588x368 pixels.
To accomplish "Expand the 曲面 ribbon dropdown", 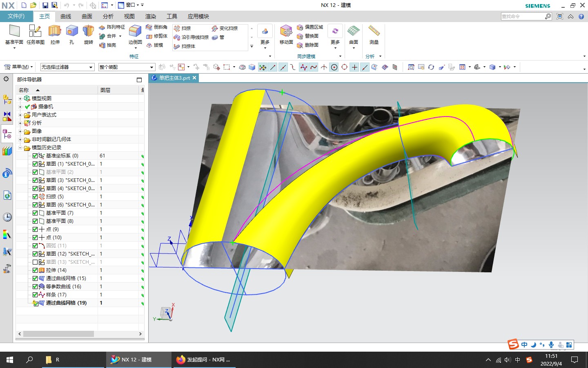I will pyautogui.click(x=354, y=37).
